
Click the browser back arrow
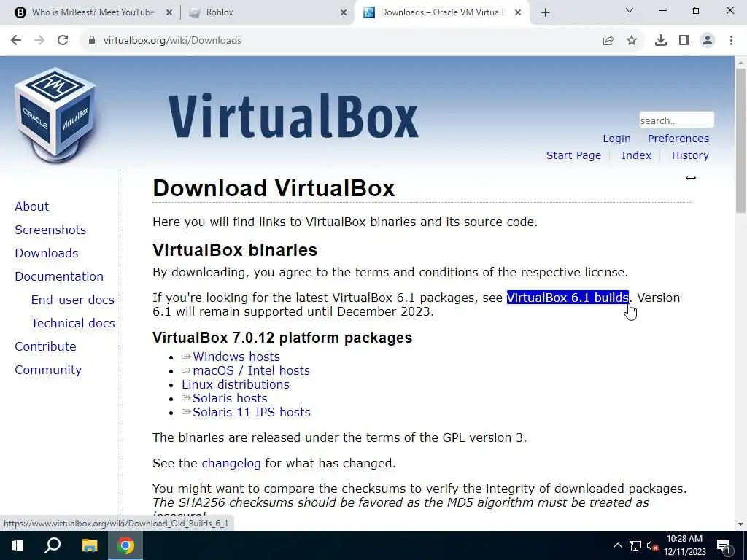coord(16,41)
